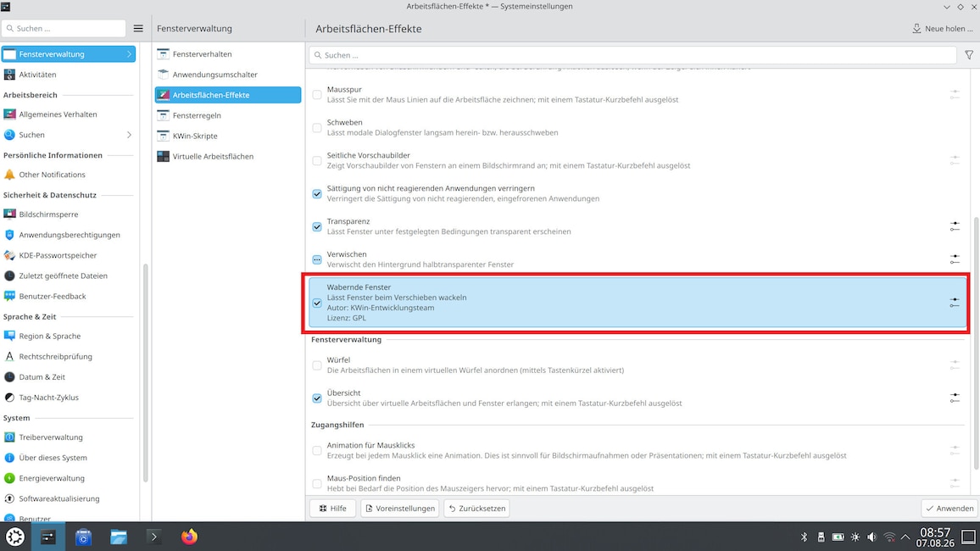Uncheck the Übersicht checkbox
This screenshot has width=980, height=551.
(x=317, y=398)
